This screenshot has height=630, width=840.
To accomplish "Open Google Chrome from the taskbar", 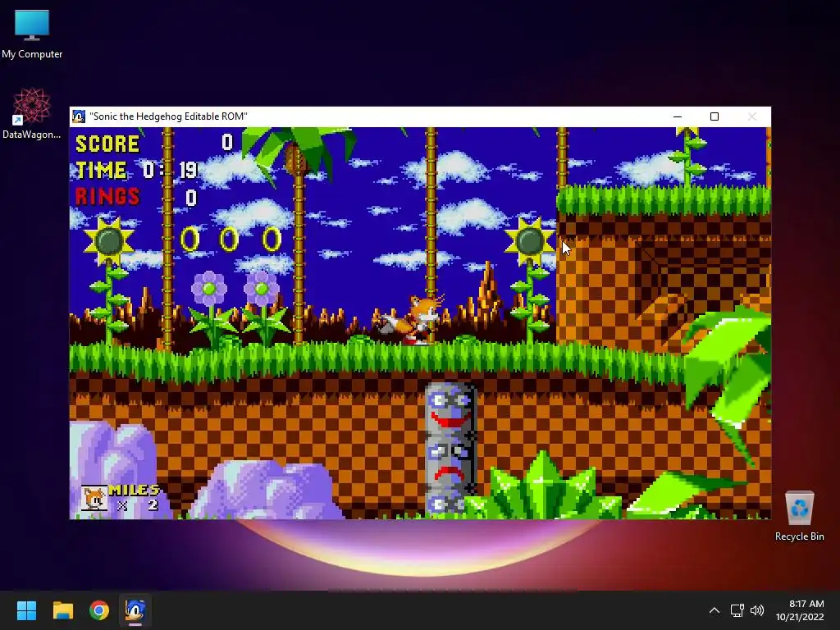I will click(99, 610).
